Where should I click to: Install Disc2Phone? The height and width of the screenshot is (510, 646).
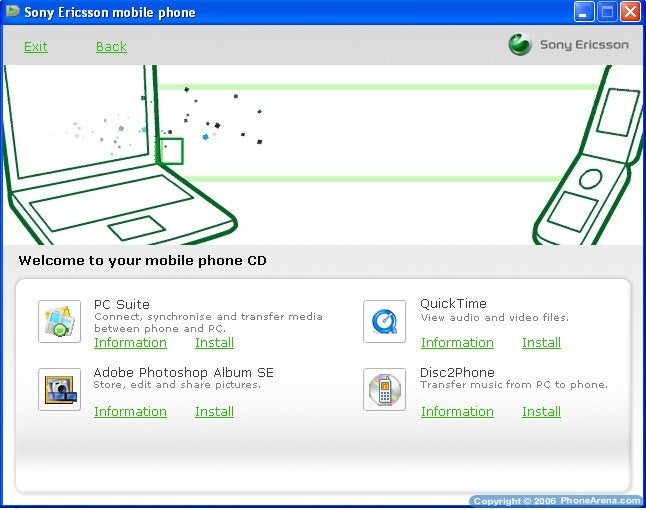tap(541, 412)
